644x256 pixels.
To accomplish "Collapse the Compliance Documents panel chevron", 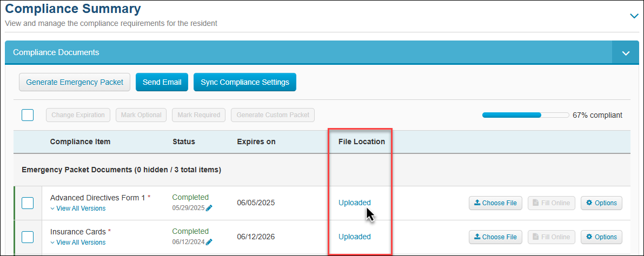I will click(x=626, y=53).
